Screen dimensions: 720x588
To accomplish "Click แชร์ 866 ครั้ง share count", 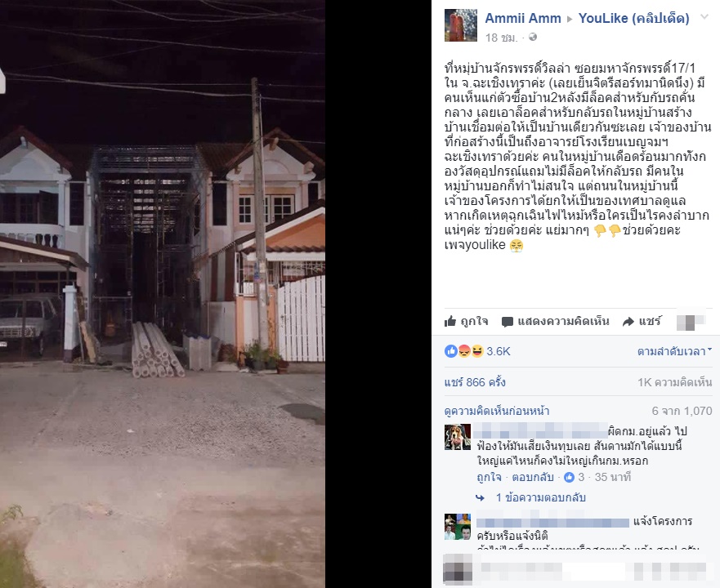I will [x=475, y=382].
